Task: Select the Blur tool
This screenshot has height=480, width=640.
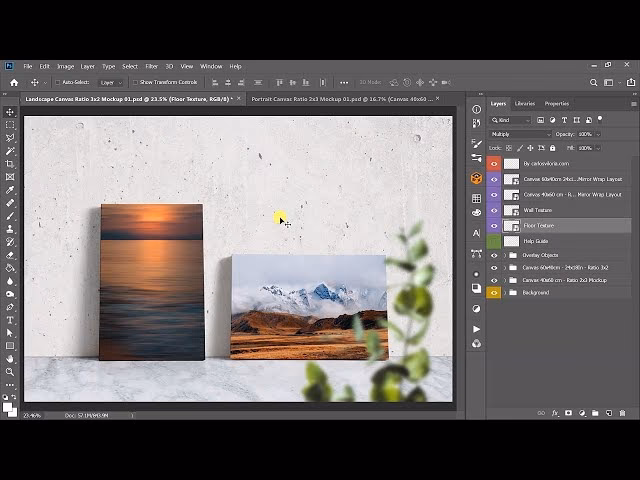Action: click(x=10, y=281)
